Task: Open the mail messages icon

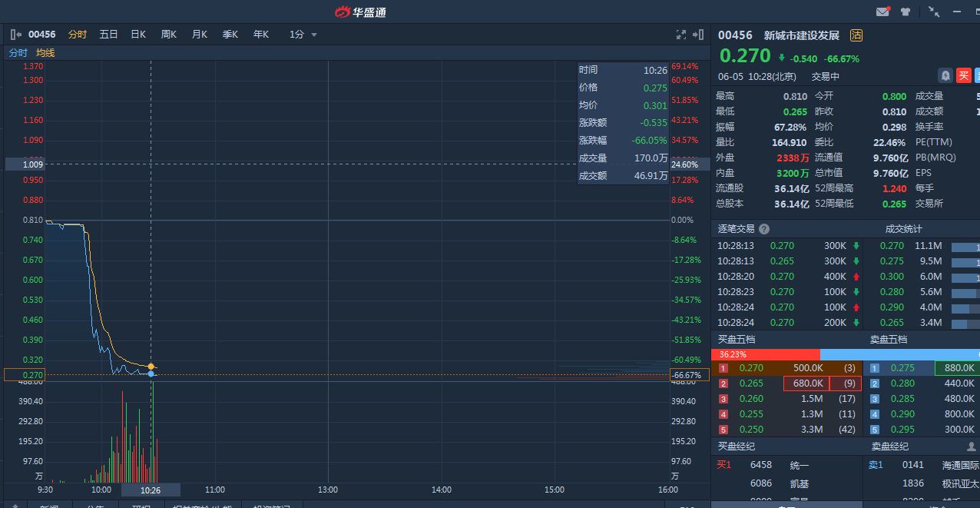Action: [882, 12]
